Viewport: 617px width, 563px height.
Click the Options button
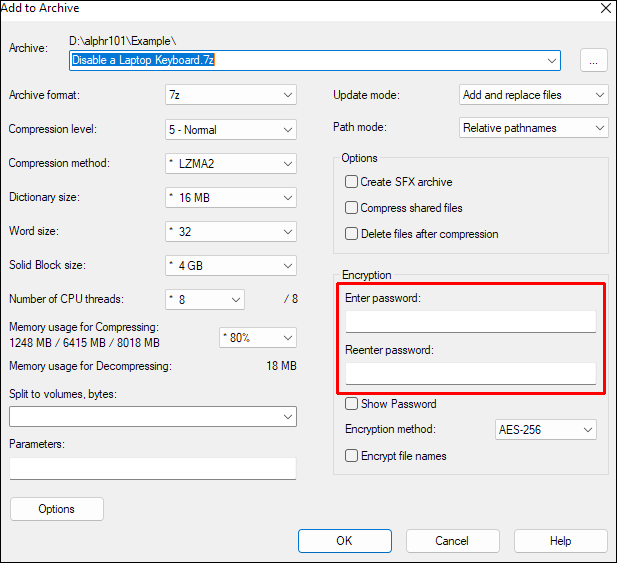click(57, 509)
